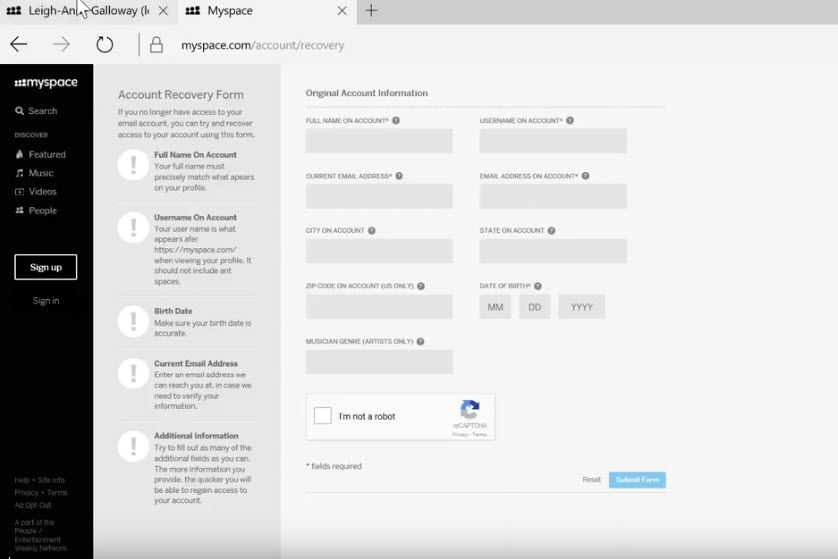Click help icon beside Zip Code On Account
The width and height of the screenshot is (838, 559).
click(421, 286)
